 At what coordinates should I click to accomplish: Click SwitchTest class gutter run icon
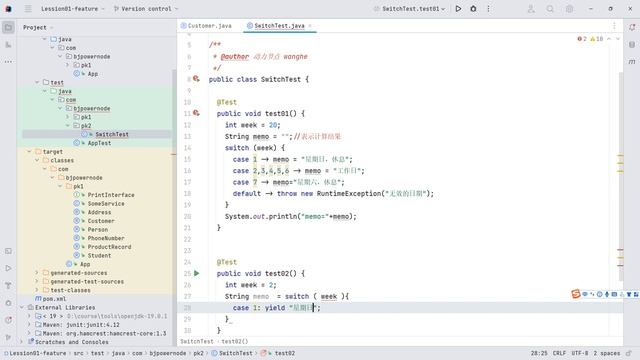pos(196,79)
